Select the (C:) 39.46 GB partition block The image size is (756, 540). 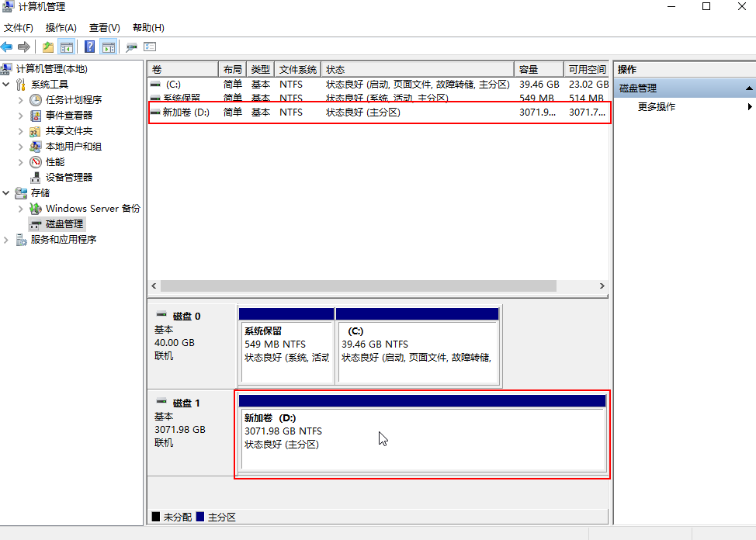click(x=418, y=346)
